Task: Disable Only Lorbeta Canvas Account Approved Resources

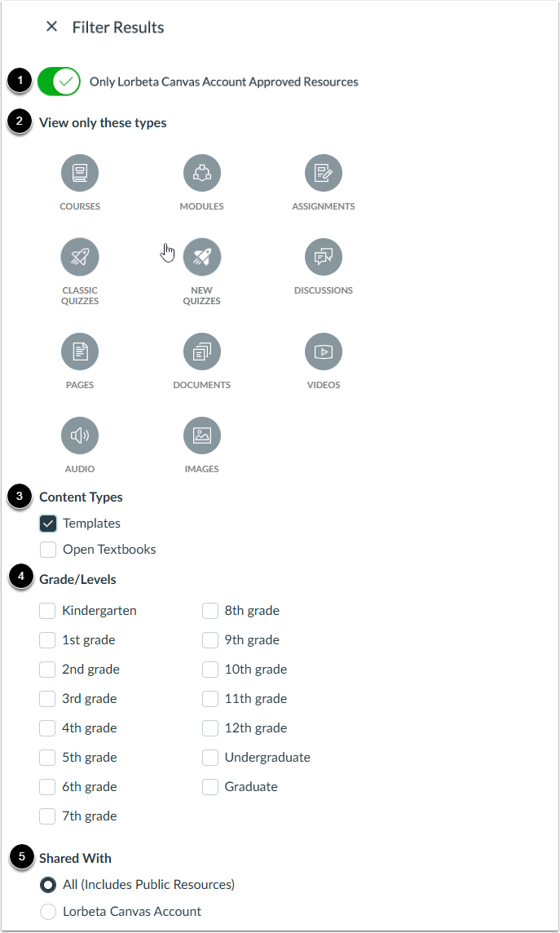Action: click(x=59, y=82)
